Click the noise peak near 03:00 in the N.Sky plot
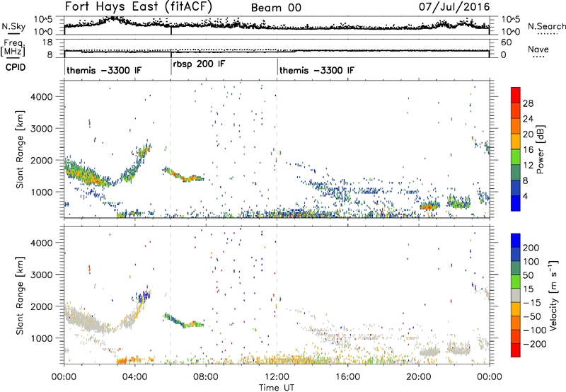Screen dimensions: 566x392 point(115,18)
